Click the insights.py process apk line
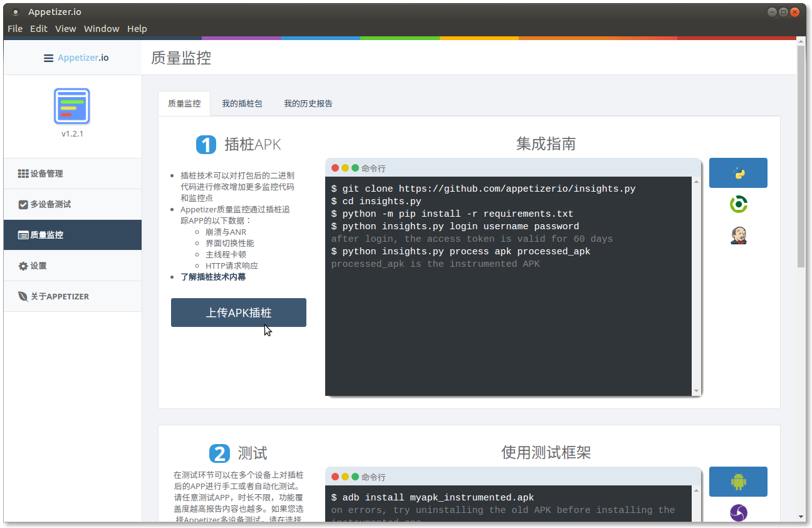The height and width of the screenshot is (528, 812). tap(461, 251)
